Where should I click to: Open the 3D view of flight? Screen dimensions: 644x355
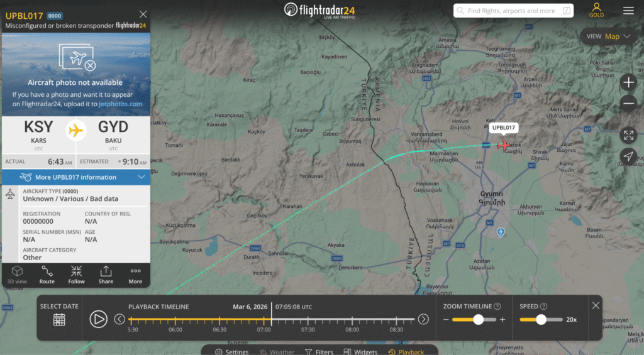coord(17,275)
